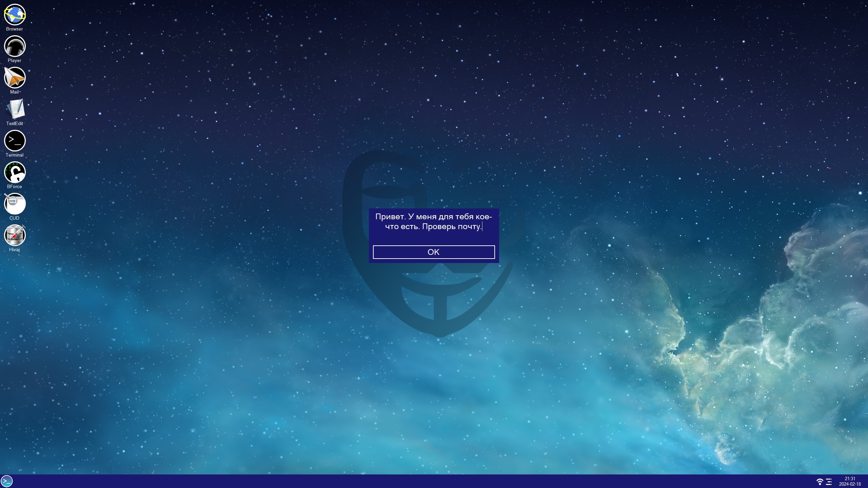
Task: Click the "TextEdit" text label
Action: pyautogui.click(x=15, y=124)
